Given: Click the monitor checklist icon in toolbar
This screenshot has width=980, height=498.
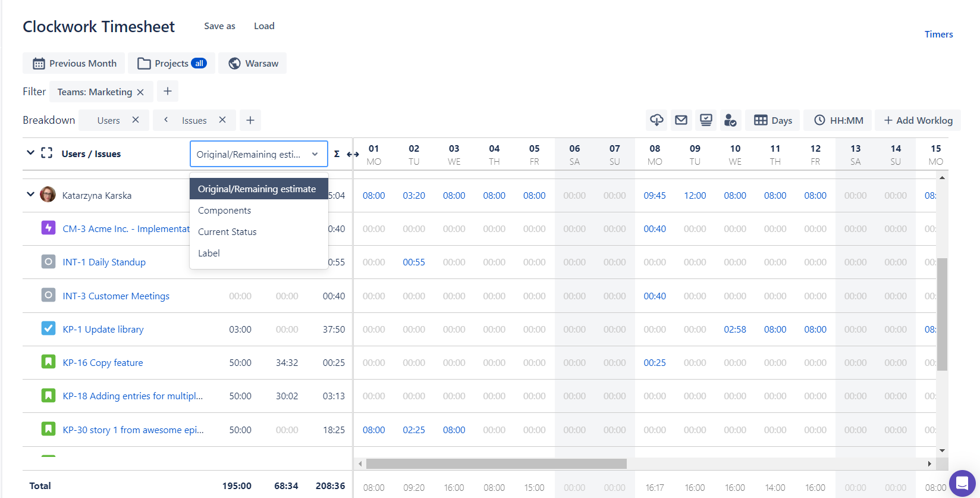Looking at the screenshot, I should coord(706,120).
